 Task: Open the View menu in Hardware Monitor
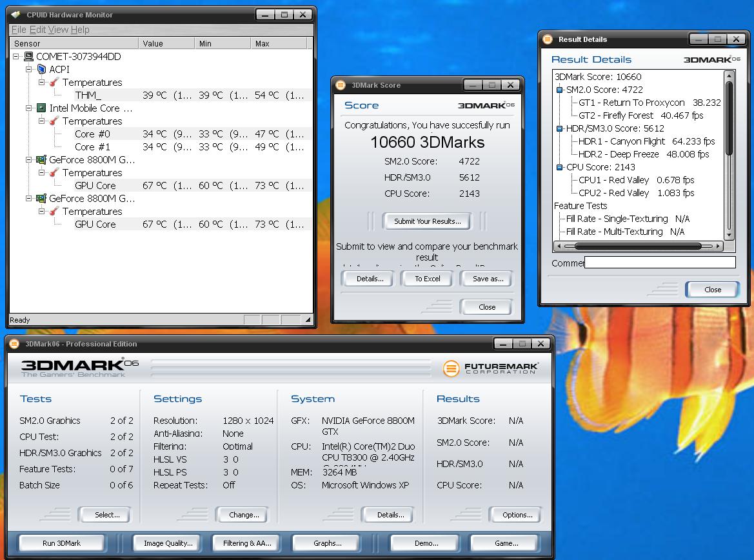point(58,30)
